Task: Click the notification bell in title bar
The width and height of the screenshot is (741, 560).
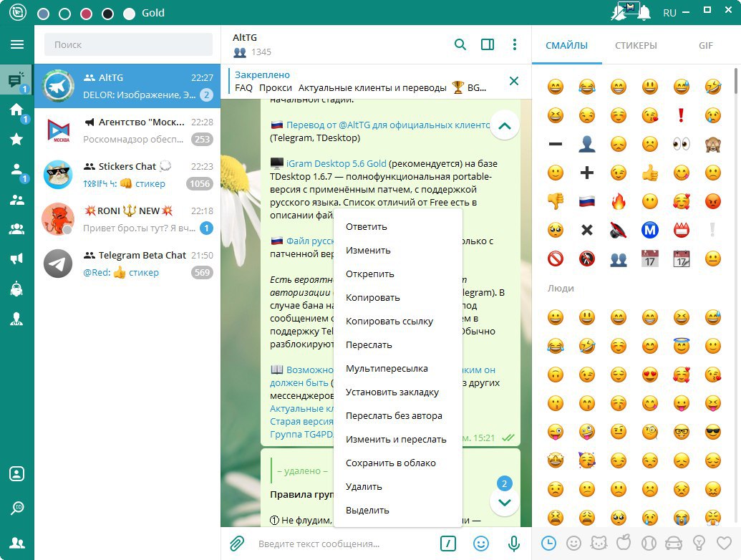Action: tap(644, 13)
